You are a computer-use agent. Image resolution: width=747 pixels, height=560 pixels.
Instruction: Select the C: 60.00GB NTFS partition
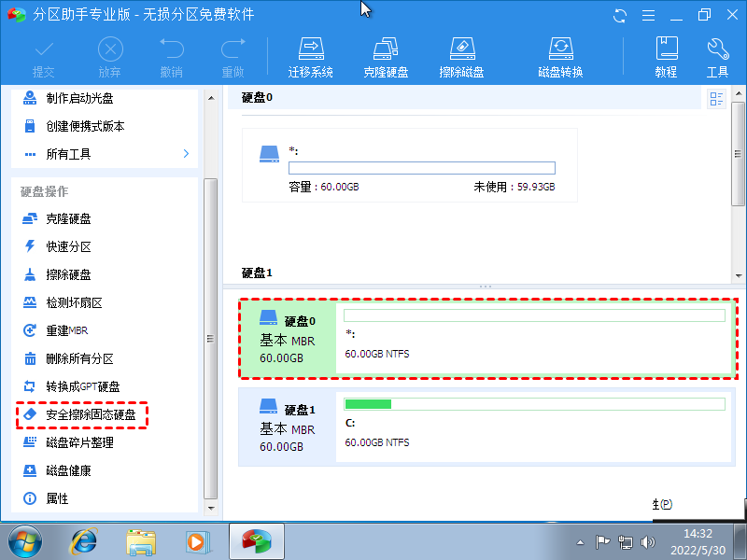[x=534, y=427]
